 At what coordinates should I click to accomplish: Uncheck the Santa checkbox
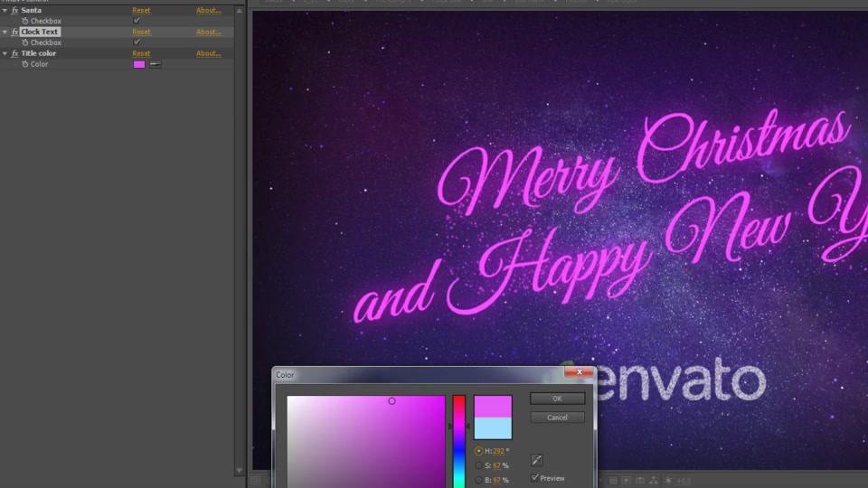137,21
